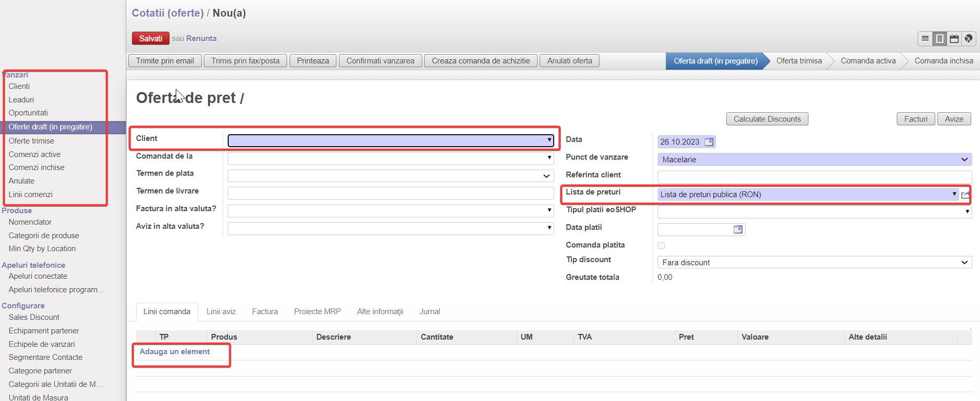Screen dimensions: 980x401
Task: Click the Calculate Discounts button
Action: click(767, 119)
